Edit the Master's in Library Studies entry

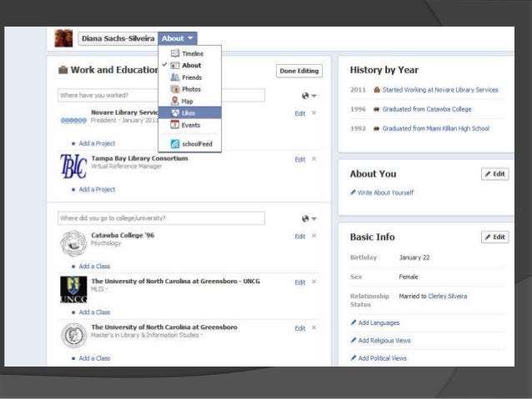click(x=300, y=328)
